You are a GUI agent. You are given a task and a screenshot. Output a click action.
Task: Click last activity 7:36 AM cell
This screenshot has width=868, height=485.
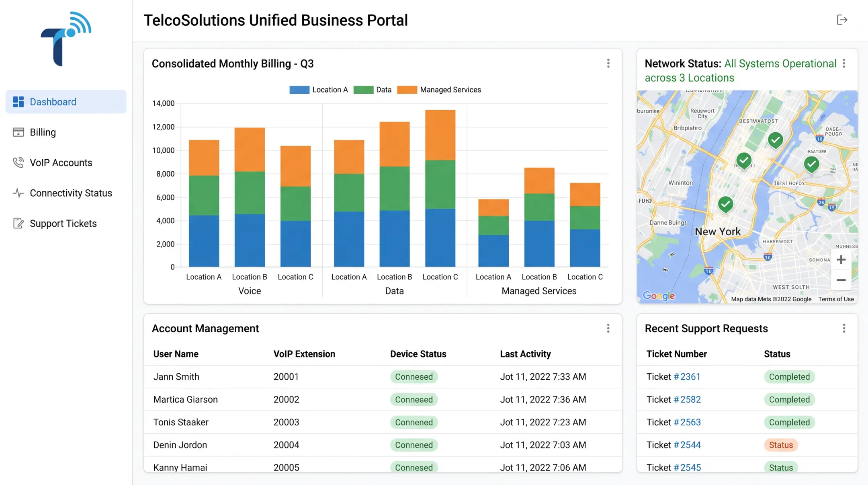pos(543,399)
